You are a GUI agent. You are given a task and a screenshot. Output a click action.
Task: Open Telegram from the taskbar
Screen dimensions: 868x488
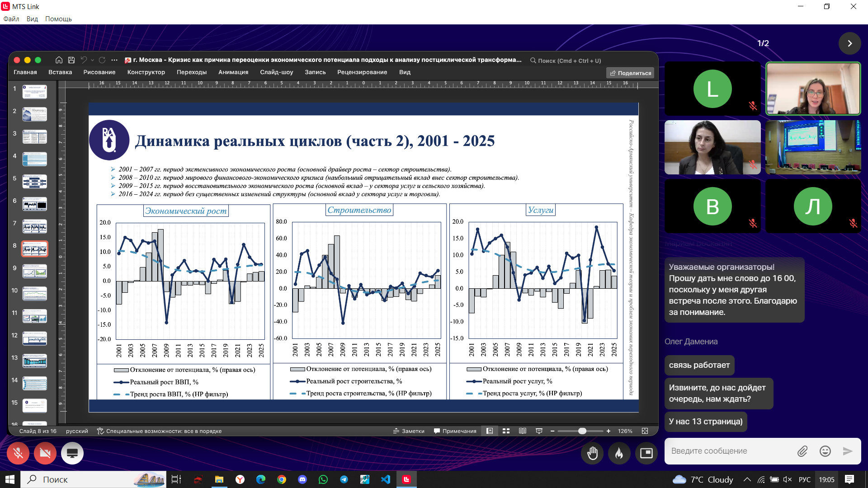(x=344, y=479)
